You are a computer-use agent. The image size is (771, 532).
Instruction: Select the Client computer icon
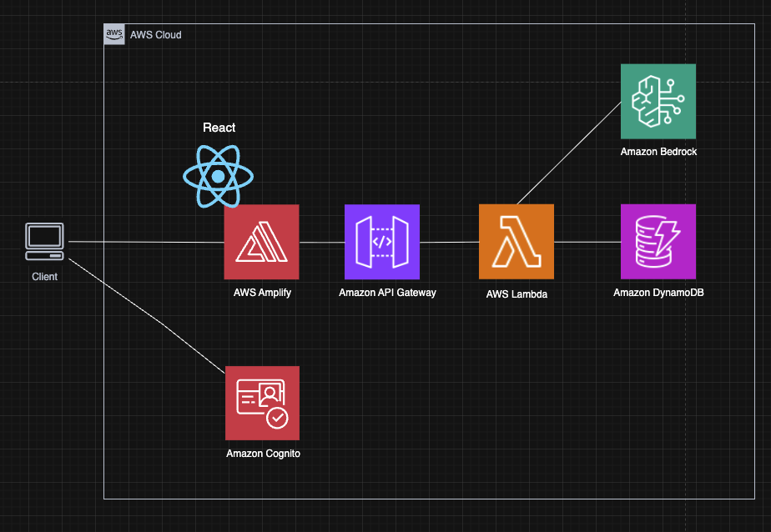point(45,241)
